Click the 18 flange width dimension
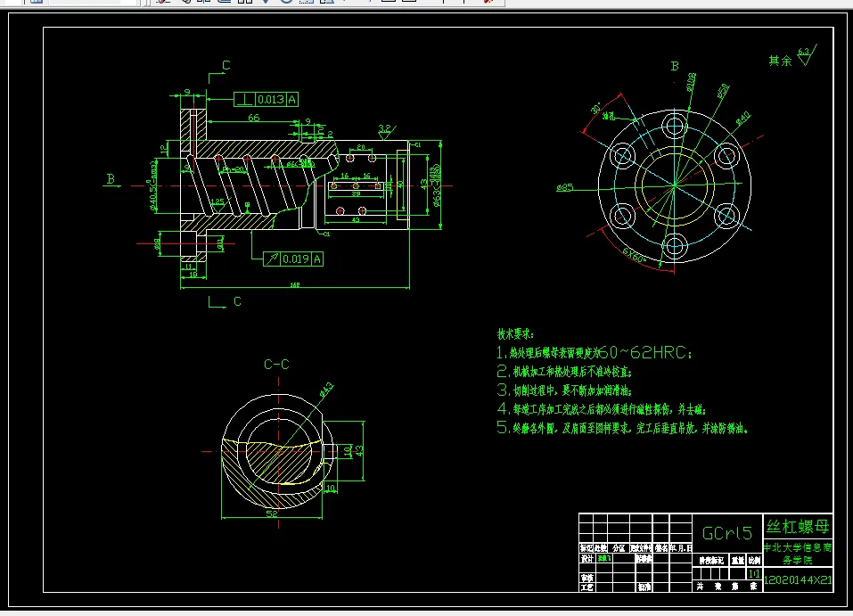Viewport: 853px width, 616px height. coord(193,275)
